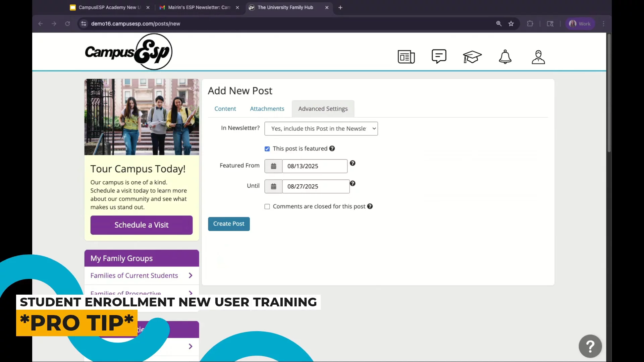This screenshot has width=644, height=362.
Task: Click the graduation cap icon
Action: pos(472,57)
